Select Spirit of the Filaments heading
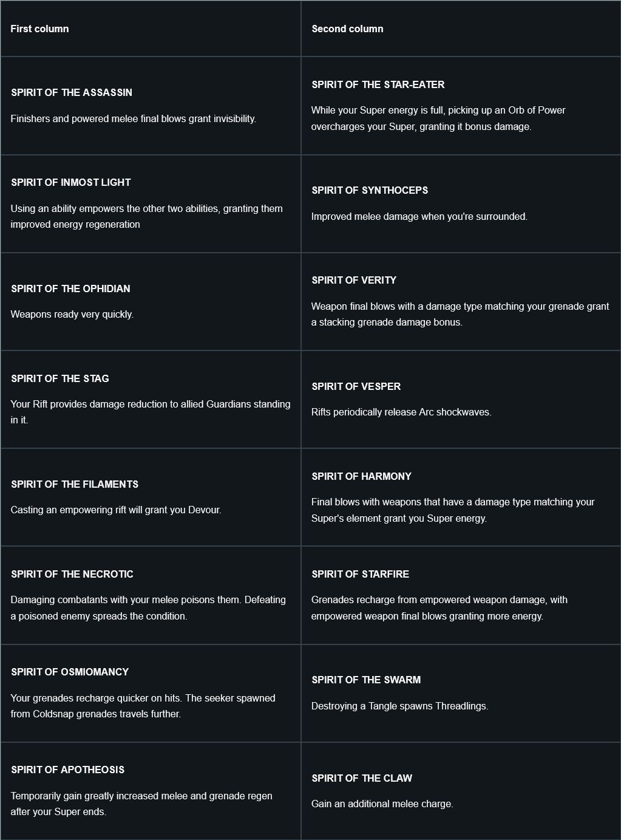Screen dimensions: 621x840 click(x=75, y=484)
